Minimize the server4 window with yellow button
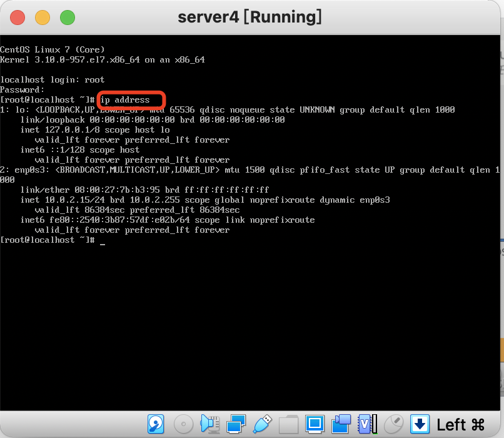 tap(43, 18)
